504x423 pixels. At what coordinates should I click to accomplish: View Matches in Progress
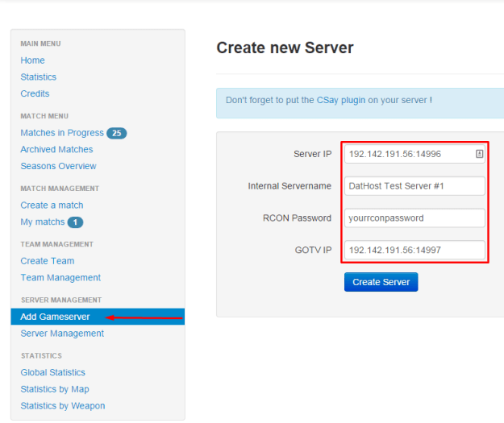pyautogui.click(x=62, y=133)
